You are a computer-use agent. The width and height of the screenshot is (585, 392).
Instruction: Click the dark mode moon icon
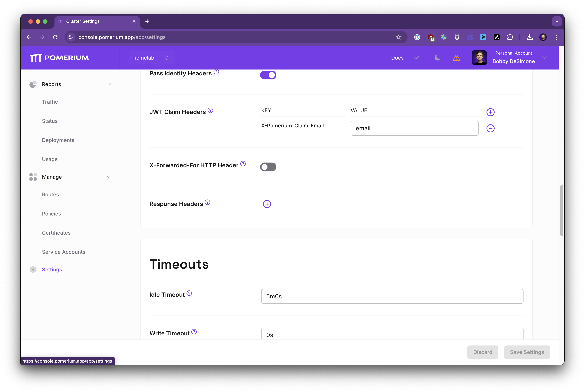437,57
